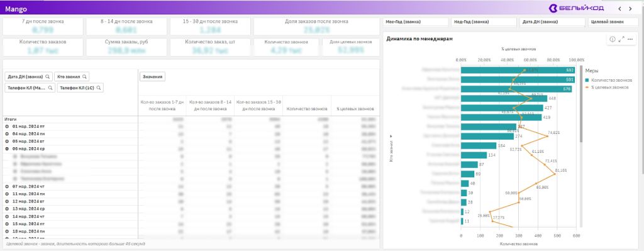Screen dimensions: 644x251
Task: Go to the next sheet arrow
Action: [x=630, y=9]
